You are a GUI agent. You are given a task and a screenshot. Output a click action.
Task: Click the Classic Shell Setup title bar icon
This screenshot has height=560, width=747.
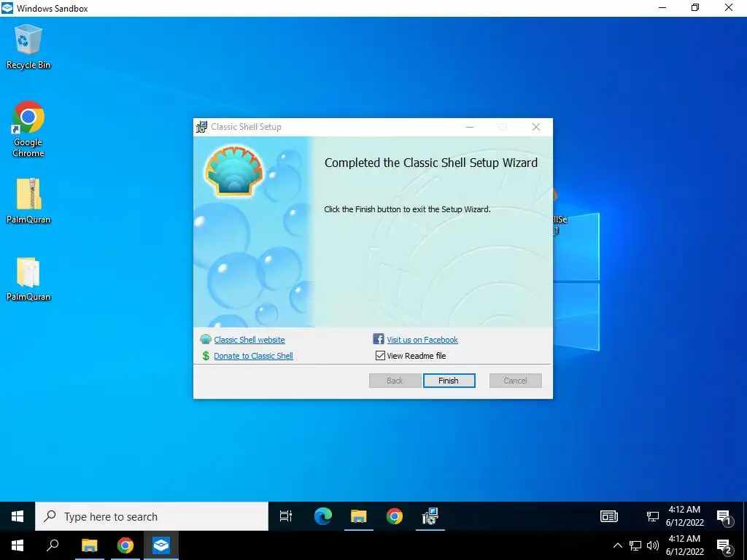202,127
